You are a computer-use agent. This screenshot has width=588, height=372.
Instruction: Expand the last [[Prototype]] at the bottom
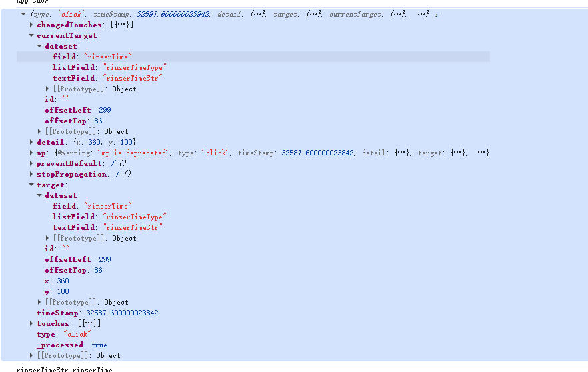pos(32,355)
